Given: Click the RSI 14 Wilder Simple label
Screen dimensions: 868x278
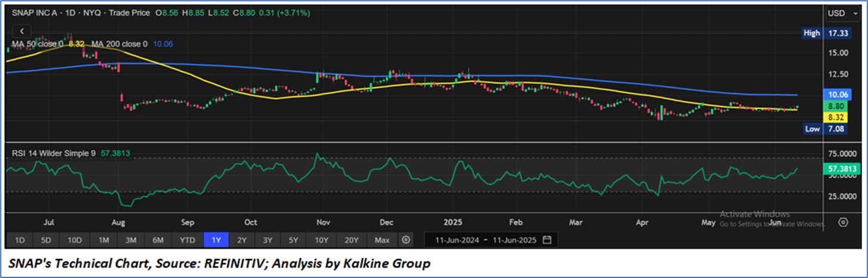Looking at the screenshot, I should [x=54, y=153].
